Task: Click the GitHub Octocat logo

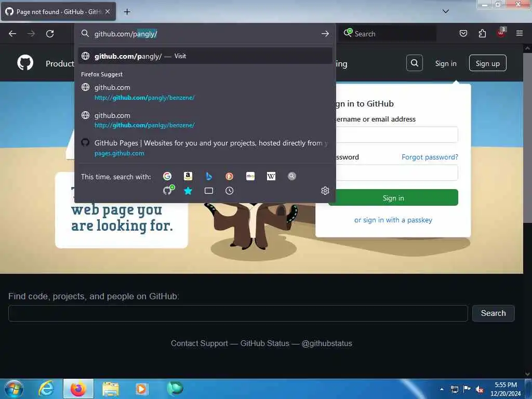Action: pyautogui.click(x=25, y=63)
